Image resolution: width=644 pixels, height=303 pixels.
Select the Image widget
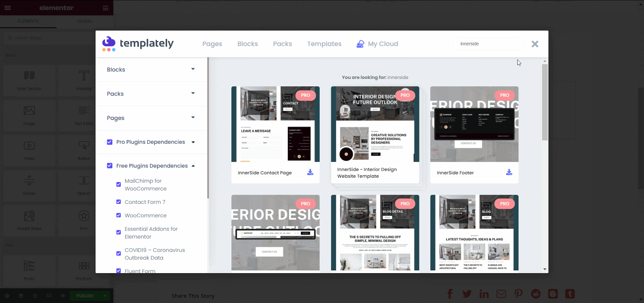[x=29, y=115]
